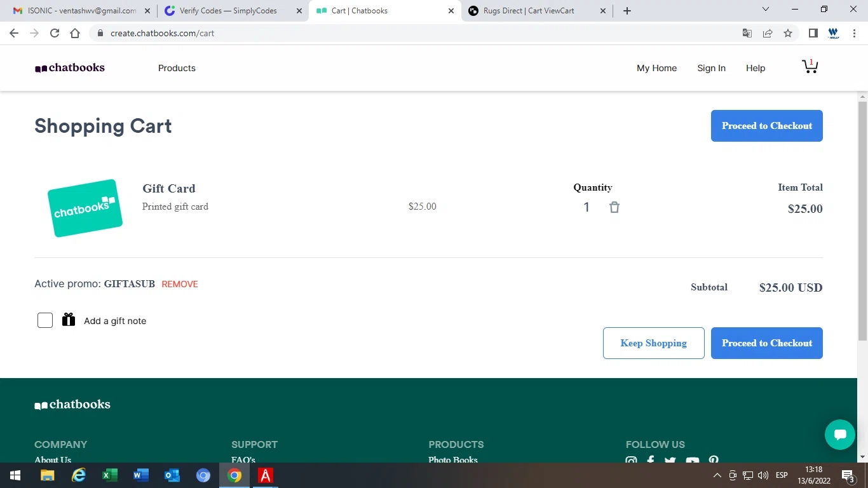Screen dimensions: 868x488
Task: Click the chatbooks logo in header
Action: point(70,68)
